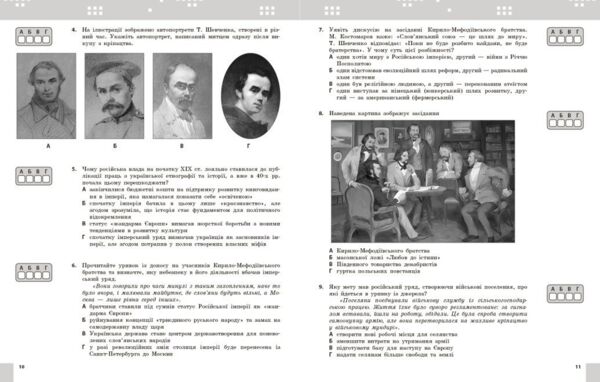This screenshot has height=382, width=600.
Task: Select question 5 option Б starting «спочатку імперія»
Action: (181, 210)
